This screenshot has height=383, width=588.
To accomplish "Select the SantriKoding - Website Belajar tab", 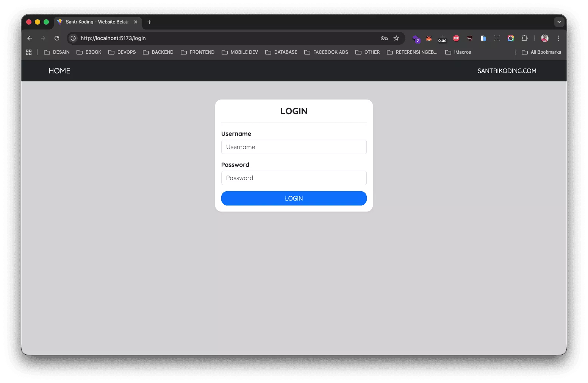I will (97, 22).
